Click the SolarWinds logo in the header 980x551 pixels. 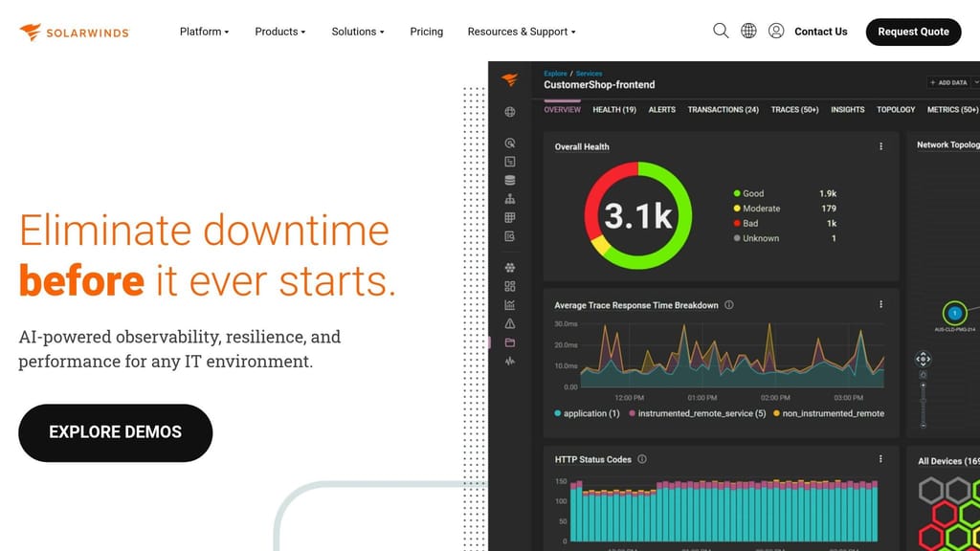(74, 32)
